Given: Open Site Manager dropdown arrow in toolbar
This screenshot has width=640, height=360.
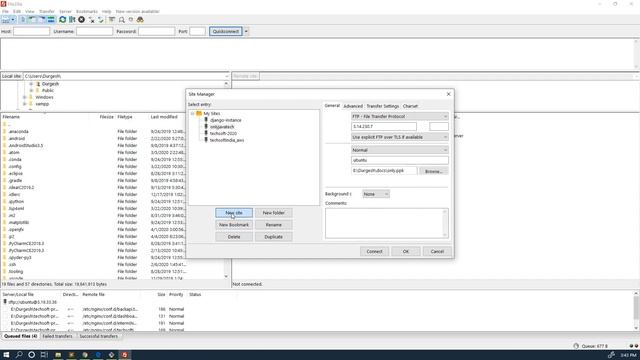Looking at the screenshot, I should click(13, 20).
